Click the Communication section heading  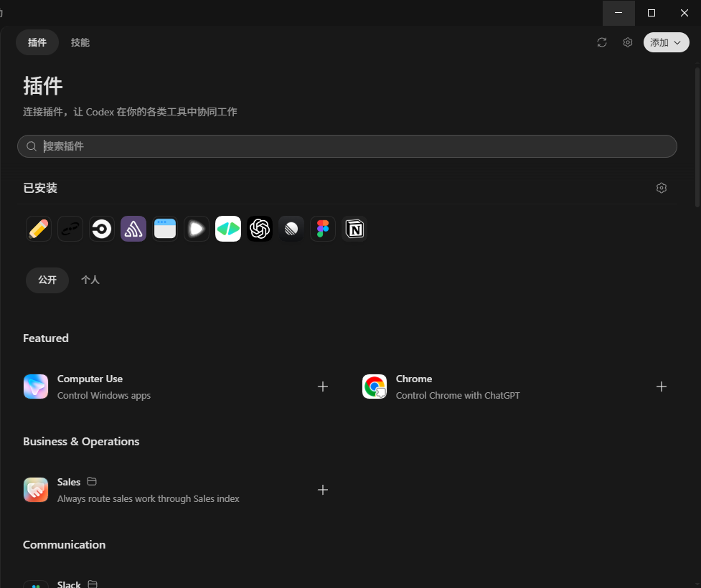click(64, 545)
